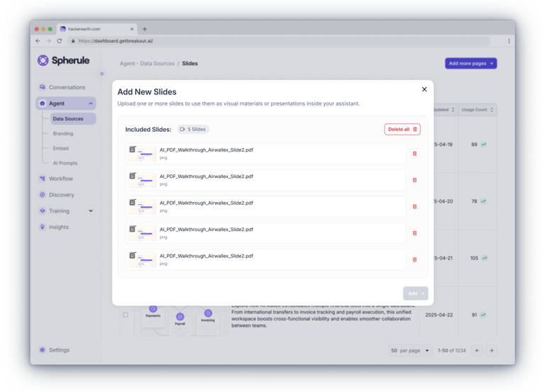Go to the next results page
The height and width of the screenshot is (392, 545).
pos(491,351)
